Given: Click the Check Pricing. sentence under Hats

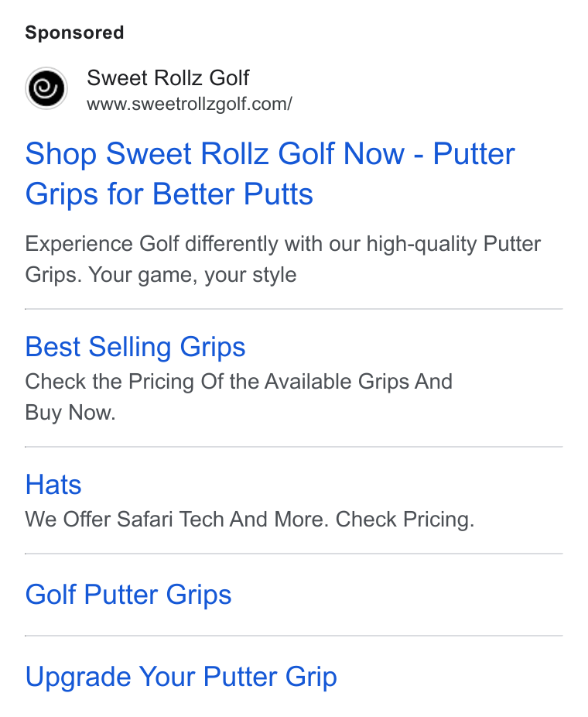Looking at the screenshot, I should 405,520.
